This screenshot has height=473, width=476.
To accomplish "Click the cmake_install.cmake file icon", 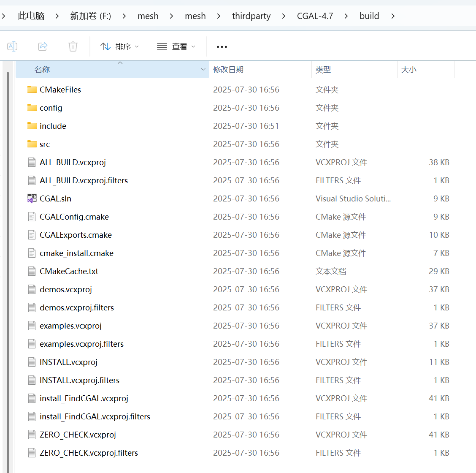I will [x=32, y=253].
